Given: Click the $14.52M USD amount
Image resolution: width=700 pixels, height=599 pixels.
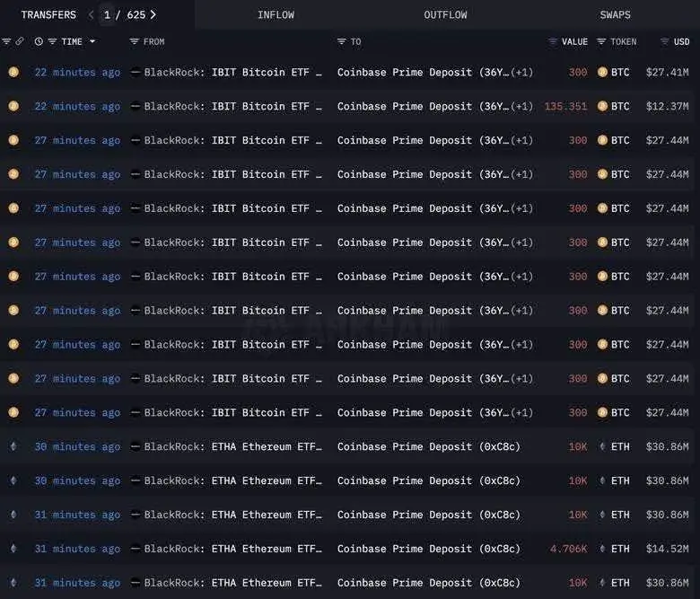Looking at the screenshot, I should click(x=667, y=549).
